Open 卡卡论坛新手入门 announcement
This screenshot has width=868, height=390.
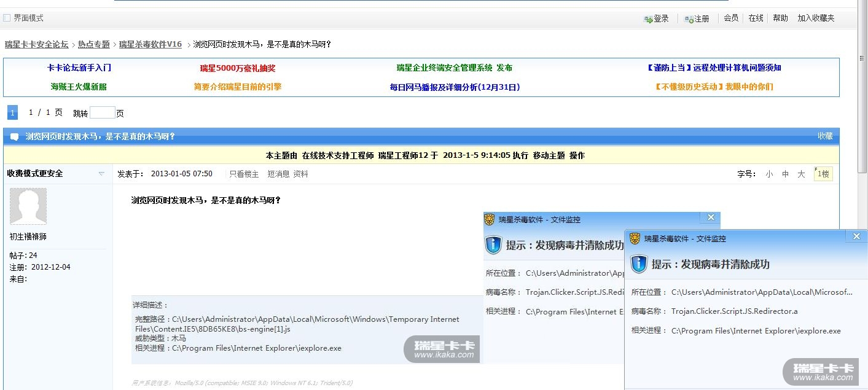coord(79,68)
